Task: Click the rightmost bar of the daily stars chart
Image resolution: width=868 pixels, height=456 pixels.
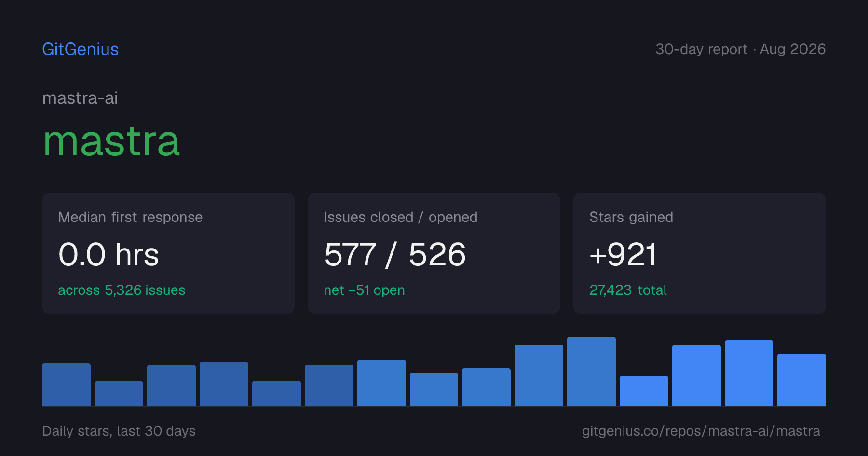Action: (801, 380)
